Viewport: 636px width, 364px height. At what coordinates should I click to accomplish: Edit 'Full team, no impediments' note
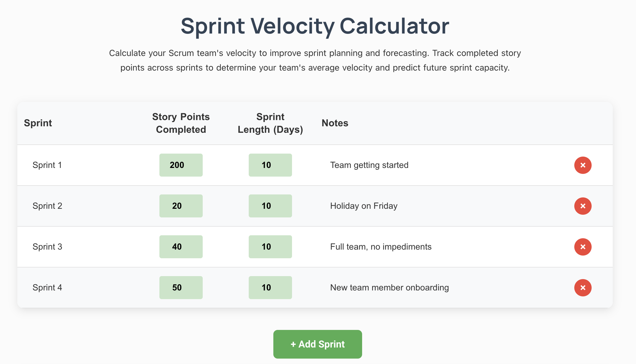pos(381,247)
